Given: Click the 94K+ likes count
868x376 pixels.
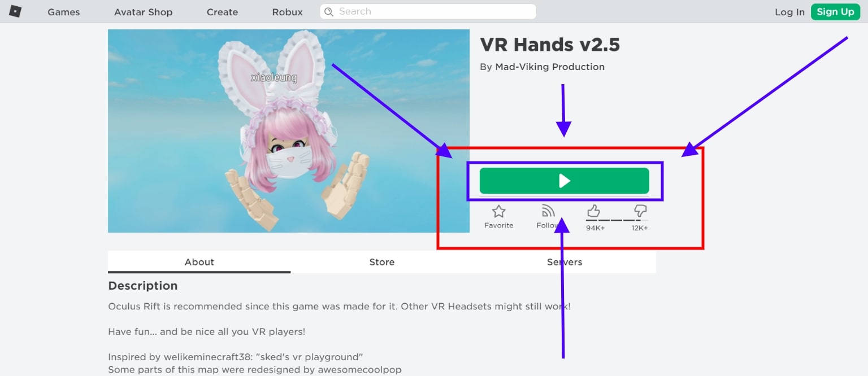Looking at the screenshot, I should tap(596, 228).
